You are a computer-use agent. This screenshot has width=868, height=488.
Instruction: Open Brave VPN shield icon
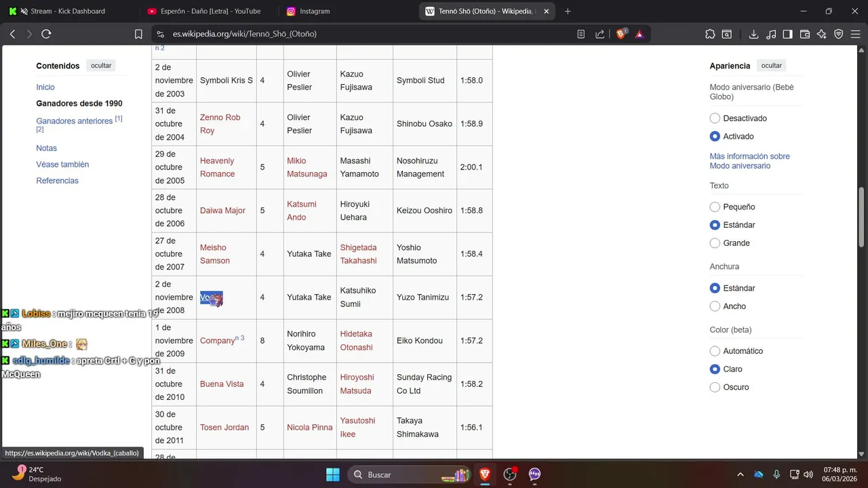[x=839, y=34]
